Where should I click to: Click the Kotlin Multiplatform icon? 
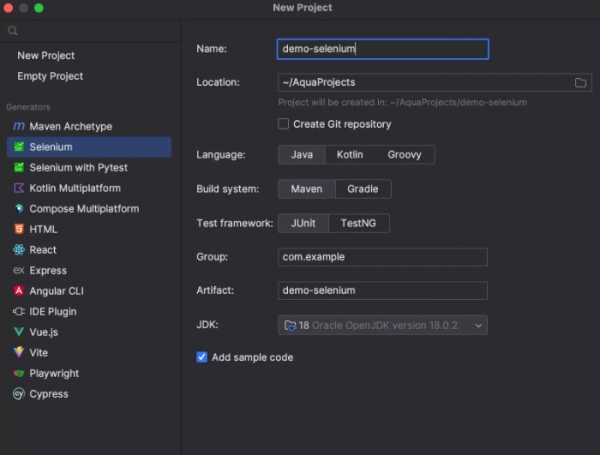click(x=19, y=188)
